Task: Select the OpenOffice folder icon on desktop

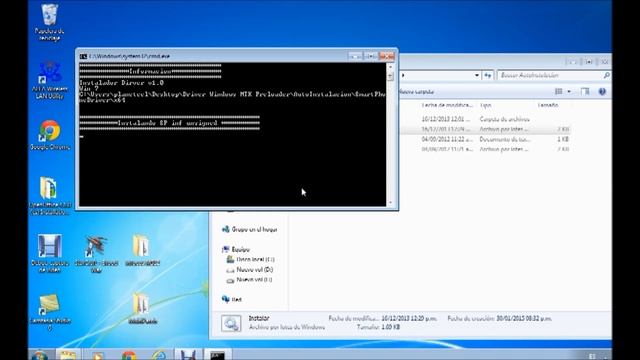Action: (49, 196)
